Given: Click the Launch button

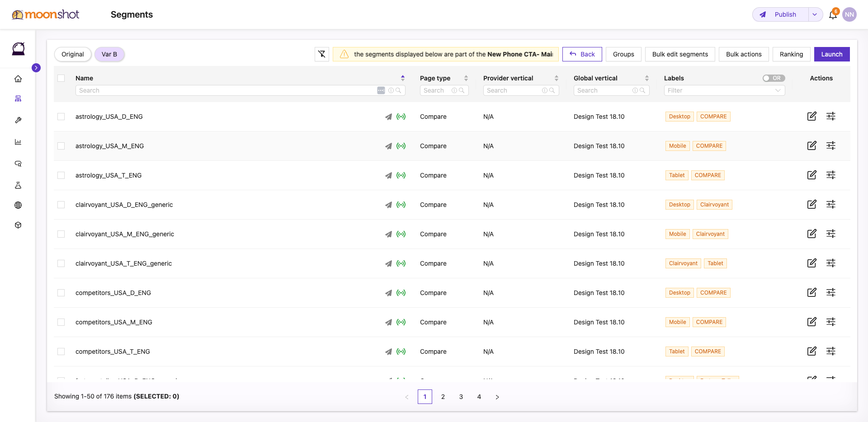Looking at the screenshot, I should (832, 54).
